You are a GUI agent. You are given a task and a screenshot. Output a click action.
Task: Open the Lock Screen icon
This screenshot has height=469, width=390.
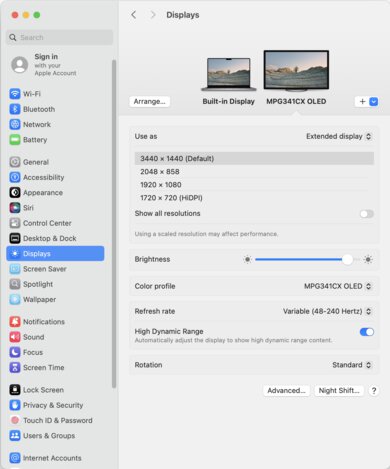click(x=15, y=390)
